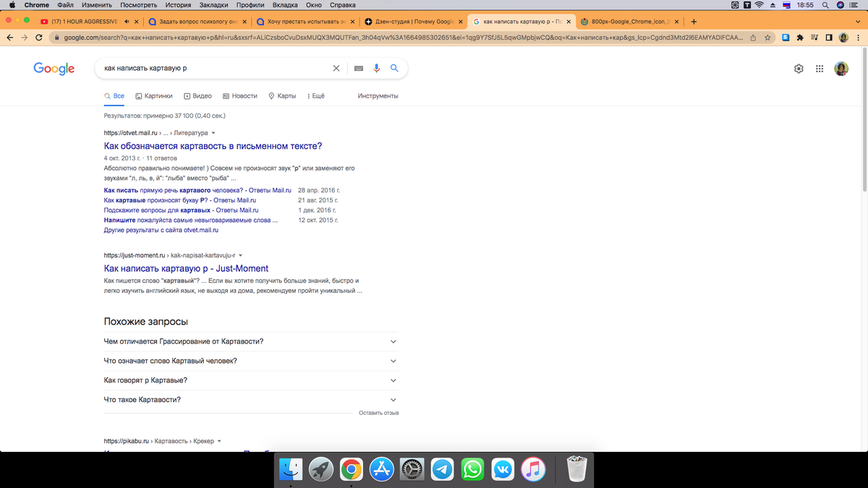Open 'Как обозначается картавость в письменном тексте?' result
This screenshot has height=488, width=868.
click(213, 146)
